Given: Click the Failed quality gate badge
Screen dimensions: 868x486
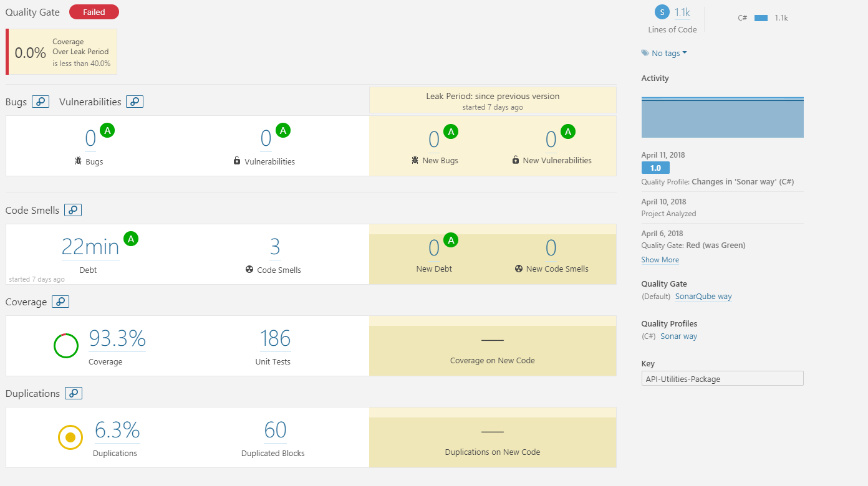Looking at the screenshot, I should tap(94, 12).
